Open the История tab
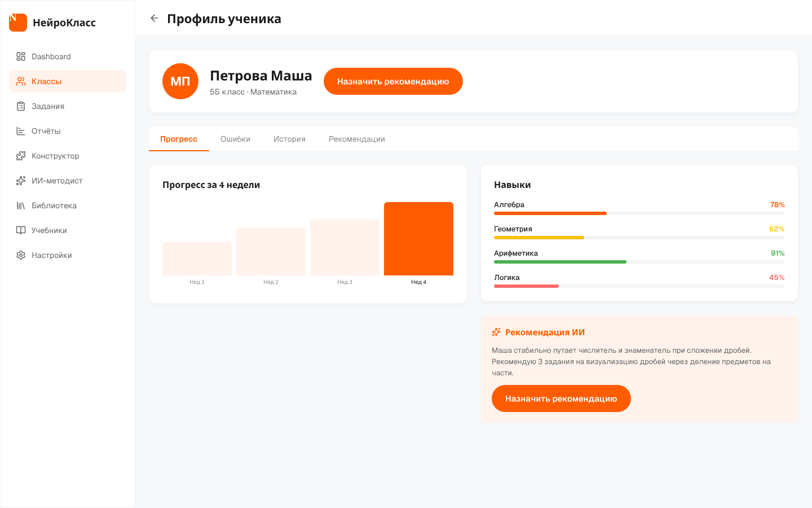The width and height of the screenshot is (812, 508). 289,138
